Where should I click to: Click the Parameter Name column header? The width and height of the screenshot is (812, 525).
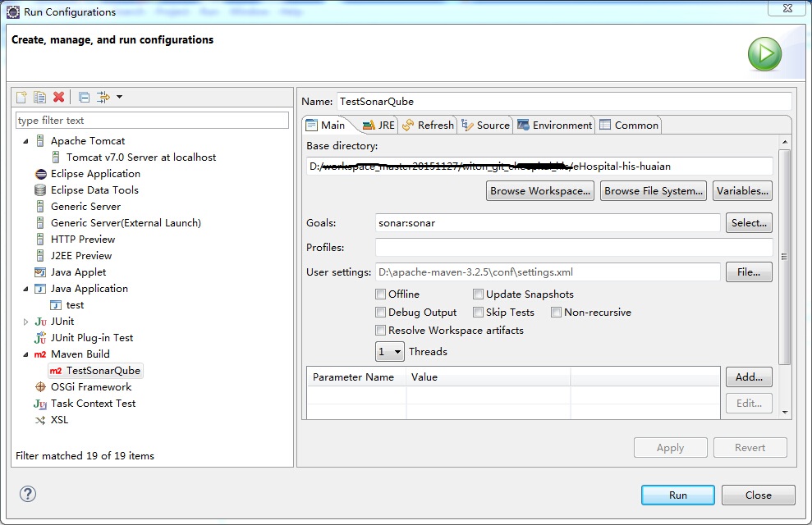356,377
